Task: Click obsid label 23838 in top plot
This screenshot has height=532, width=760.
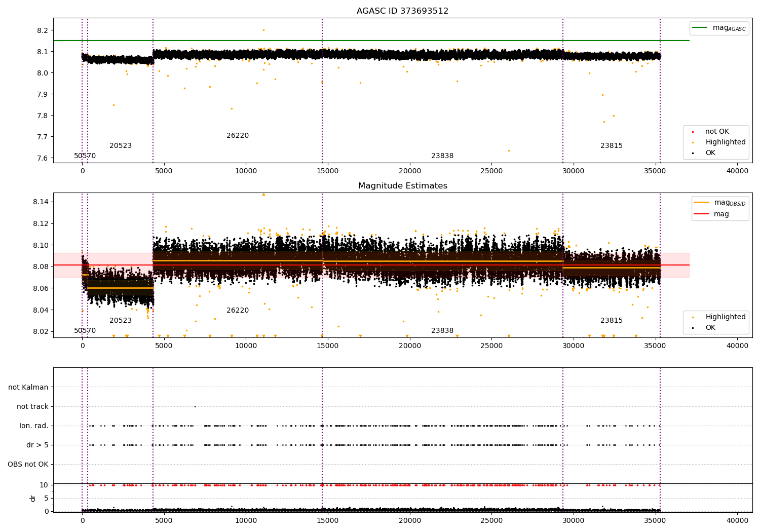Action: pos(442,156)
